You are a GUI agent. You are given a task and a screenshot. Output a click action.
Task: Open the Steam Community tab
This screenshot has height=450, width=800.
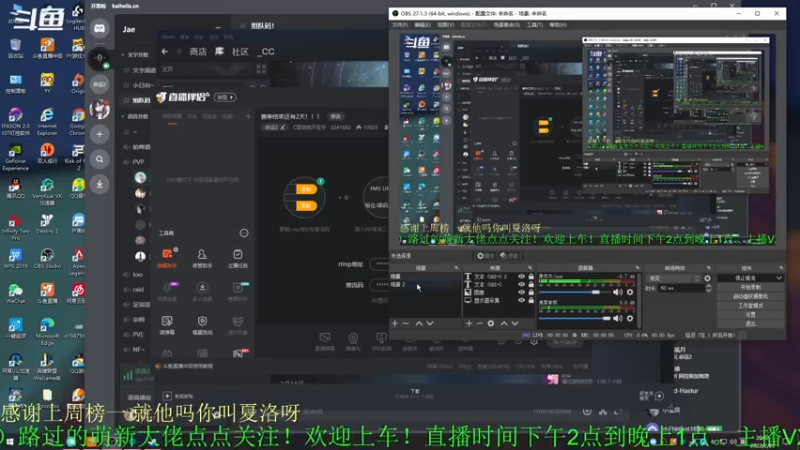240,52
